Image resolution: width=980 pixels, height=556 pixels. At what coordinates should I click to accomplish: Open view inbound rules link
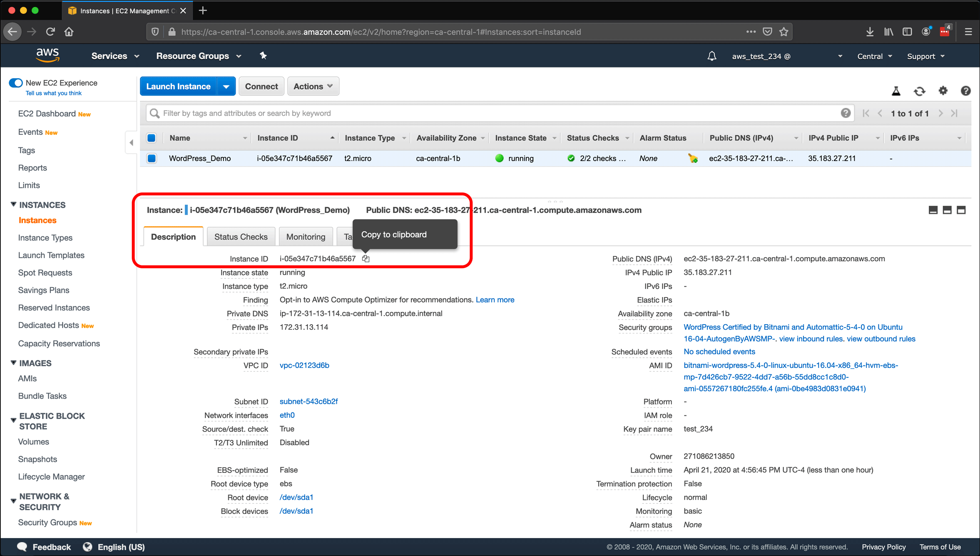811,339
